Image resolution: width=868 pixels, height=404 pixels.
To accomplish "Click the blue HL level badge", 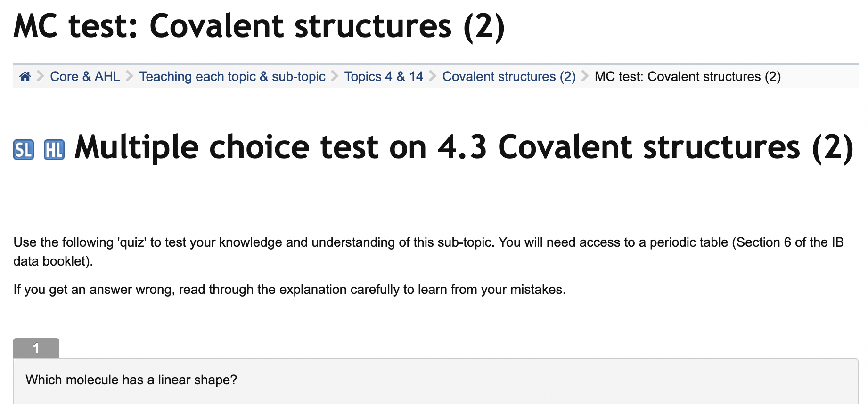I will click(54, 150).
